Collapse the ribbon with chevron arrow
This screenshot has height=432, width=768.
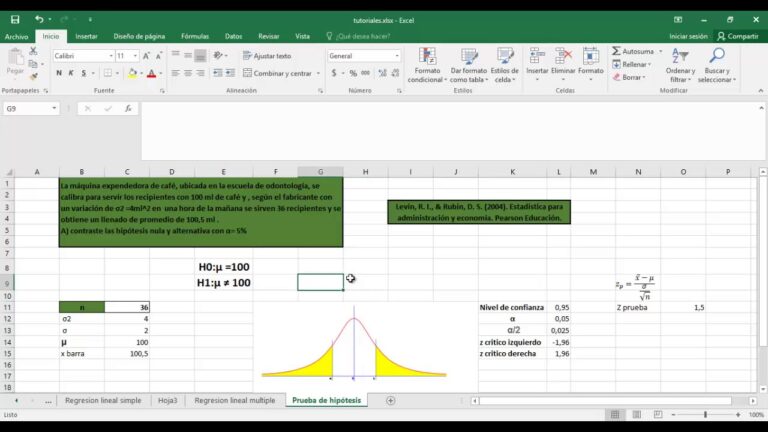coord(760,91)
